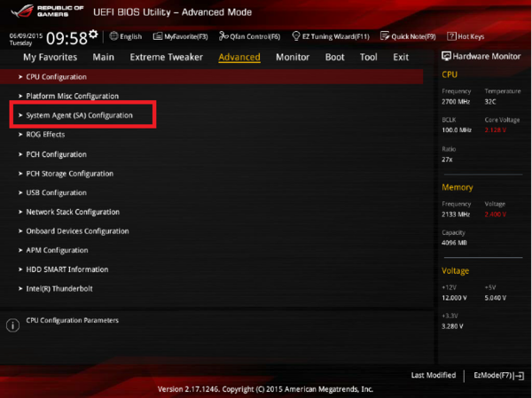Expand Network Stack Configuration arrow

pos(20,212)
